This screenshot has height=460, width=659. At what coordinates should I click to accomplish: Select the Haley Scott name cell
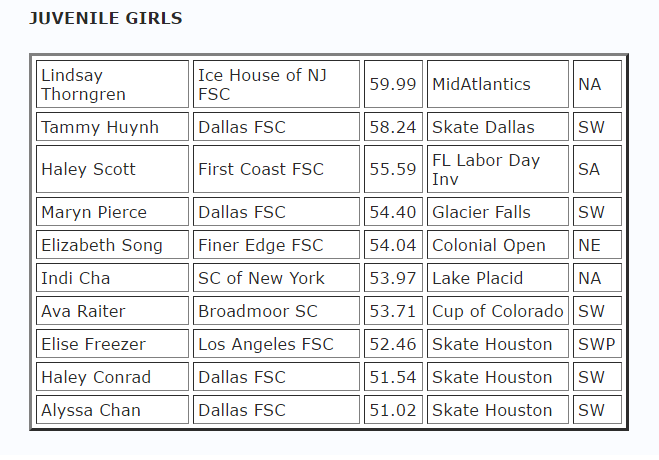(112, 170)
